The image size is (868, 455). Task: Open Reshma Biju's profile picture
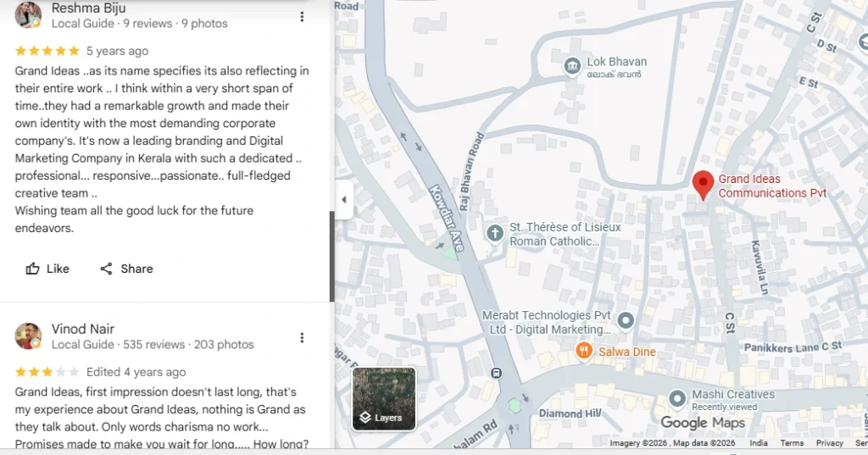pos(28,15)
